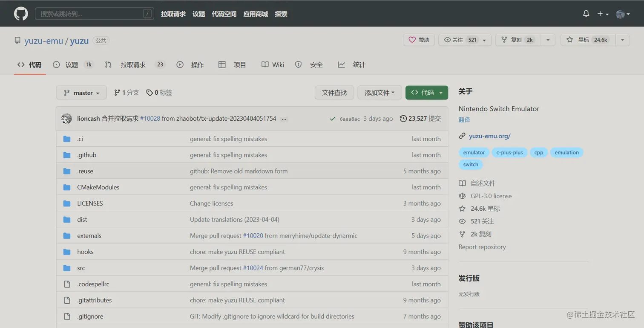Open pull request #10020 link in externals row

click(253, 235)
